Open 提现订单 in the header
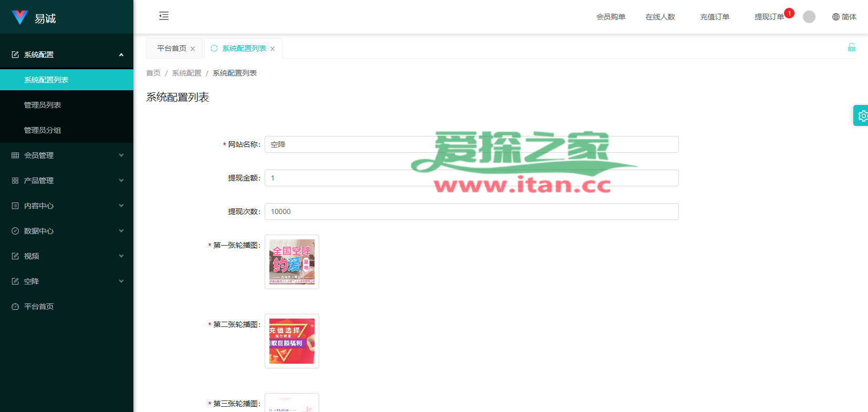This screenshot has height=412, width=868. (769, 17)
